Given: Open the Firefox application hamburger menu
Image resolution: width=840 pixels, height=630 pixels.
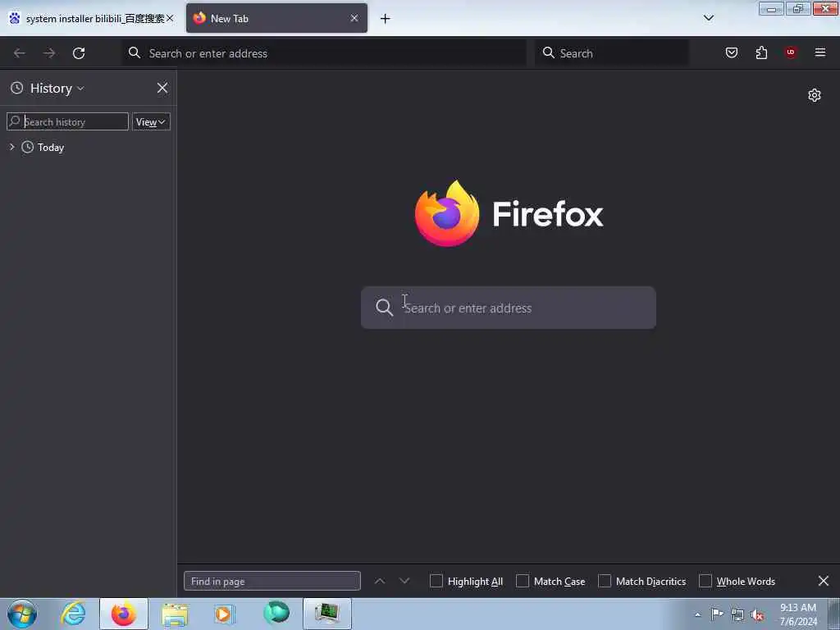Looking at the screenshot, I should (x=819, y=52).
